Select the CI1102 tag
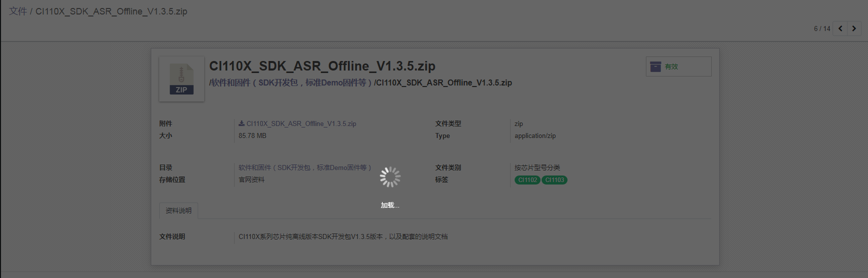Viewport: 868px width, 278px height. pyautogui.click(x=528, y=180)
